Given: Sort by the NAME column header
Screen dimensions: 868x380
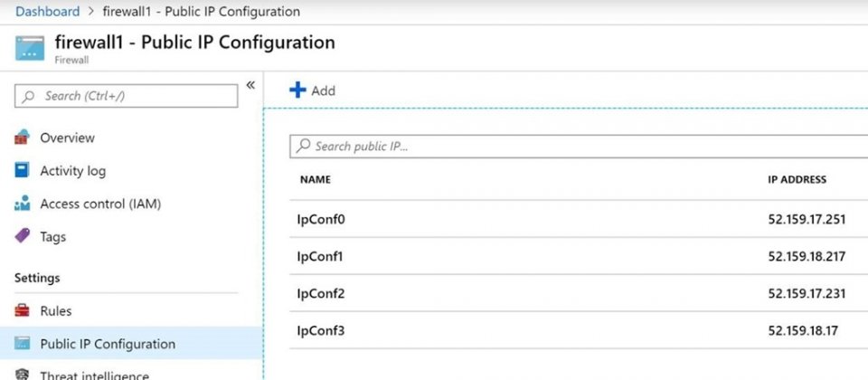Looking at the screenshot, I should point(315,179).
